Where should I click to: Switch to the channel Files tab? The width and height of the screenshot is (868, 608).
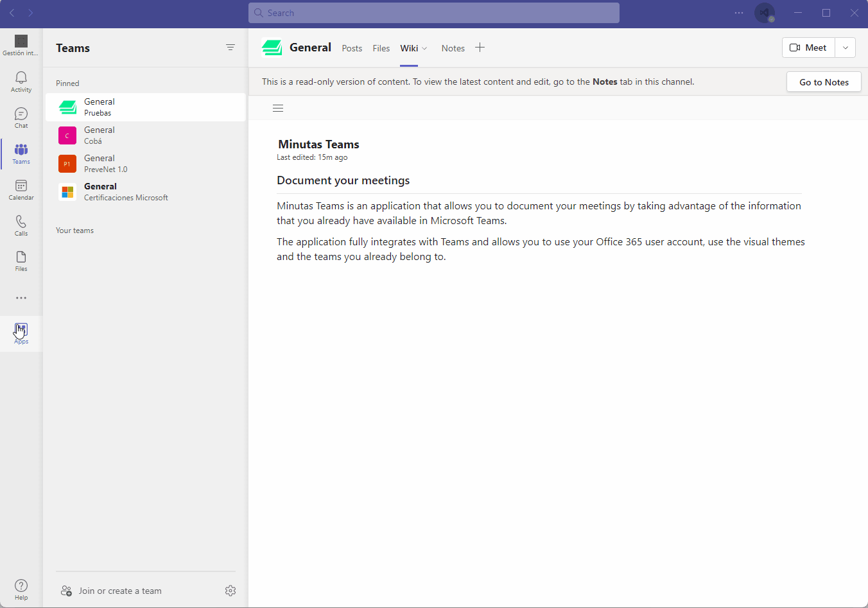pyautogui.click(x=381, y=48)
